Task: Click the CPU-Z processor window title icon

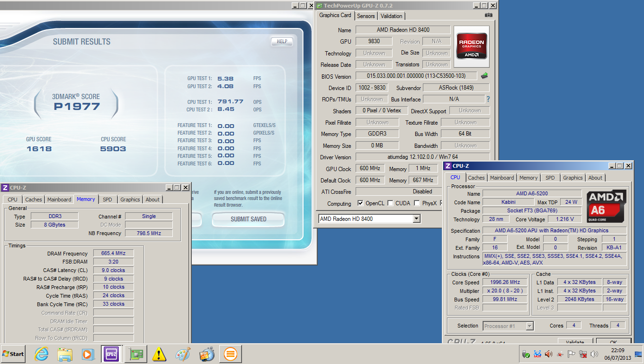Action: (x=448, y=166)
